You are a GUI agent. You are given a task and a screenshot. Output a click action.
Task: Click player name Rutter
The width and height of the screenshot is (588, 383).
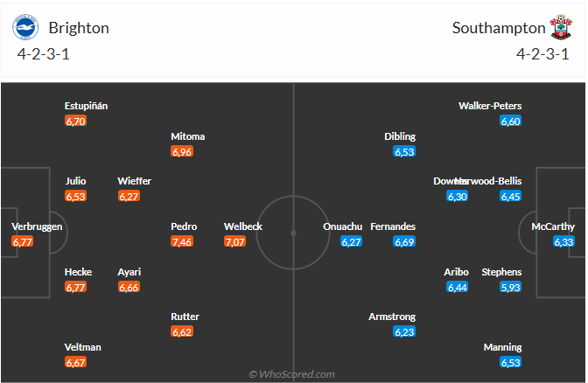click(185, 317)
